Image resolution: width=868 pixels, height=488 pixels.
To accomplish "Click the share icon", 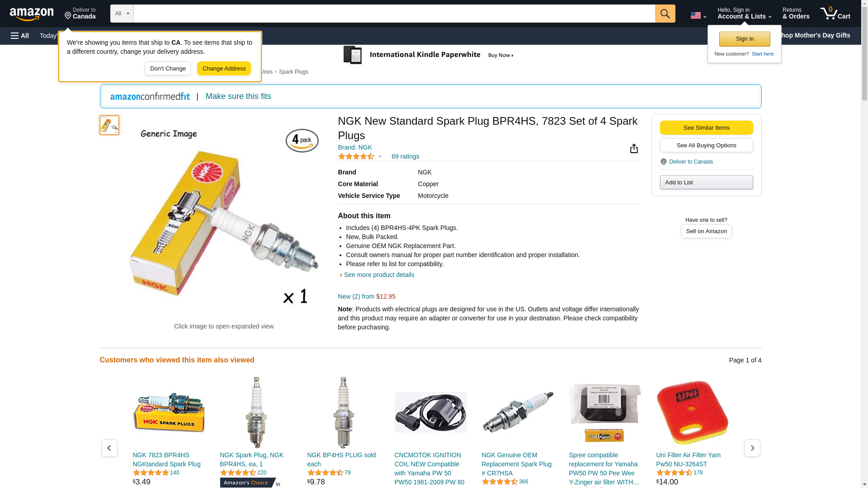I will point(634,149).
